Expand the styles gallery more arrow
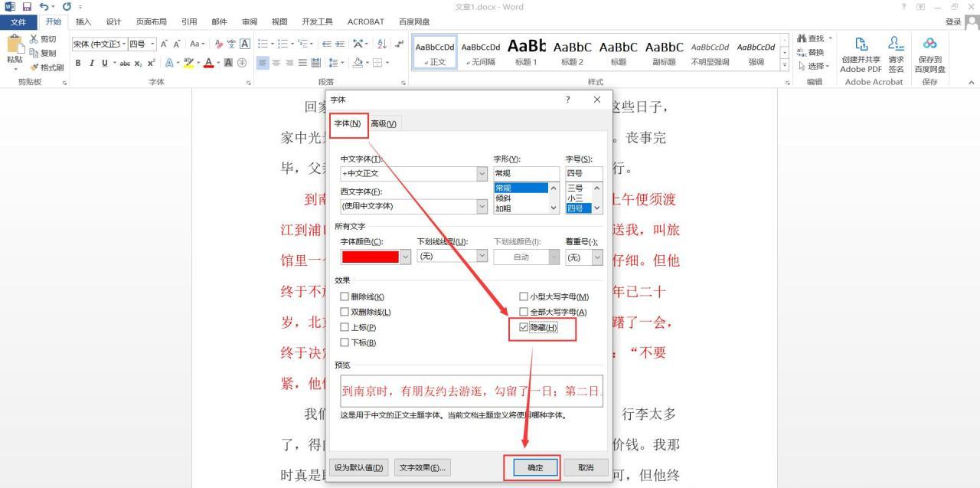The image size is (980, 488). 784,66
